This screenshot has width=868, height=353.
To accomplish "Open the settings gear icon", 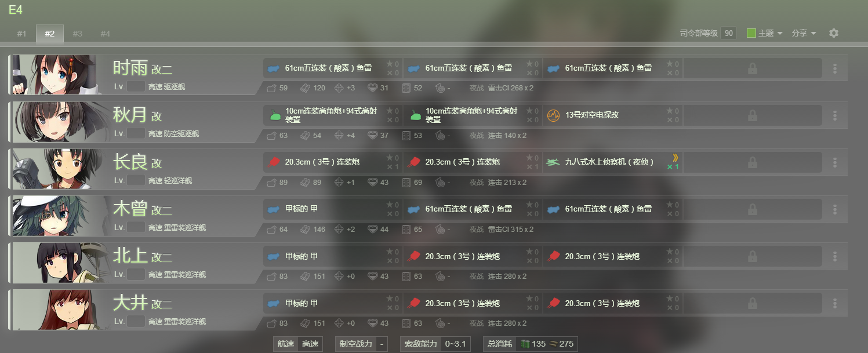I will [834, 33].
